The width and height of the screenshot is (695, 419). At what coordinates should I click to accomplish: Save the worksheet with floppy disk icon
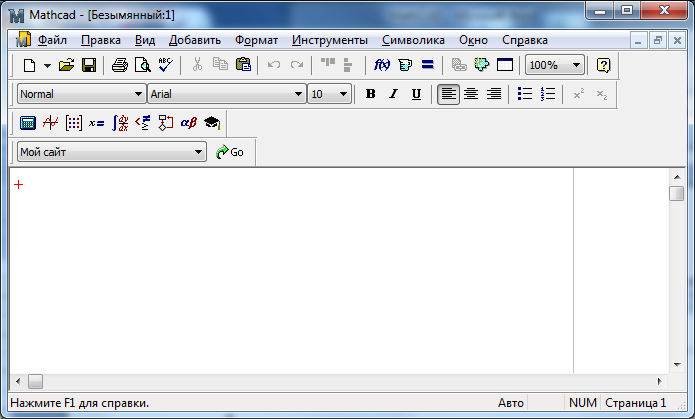click(x=89, y=66)
